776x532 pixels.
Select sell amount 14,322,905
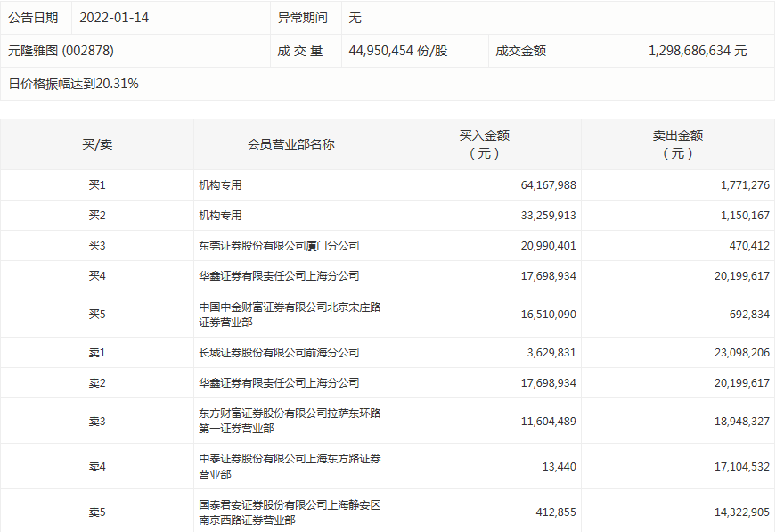(x=742, y=512)
